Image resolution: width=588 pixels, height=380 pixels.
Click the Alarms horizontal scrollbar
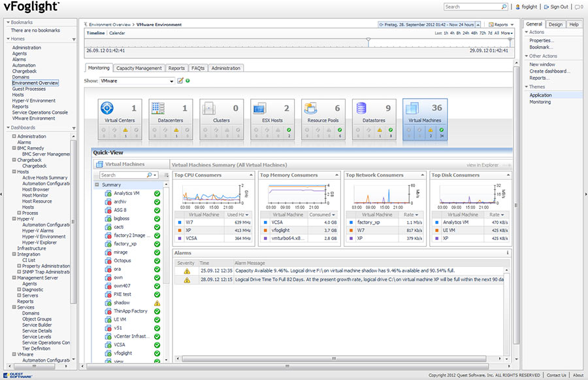[x=334, y=359]
